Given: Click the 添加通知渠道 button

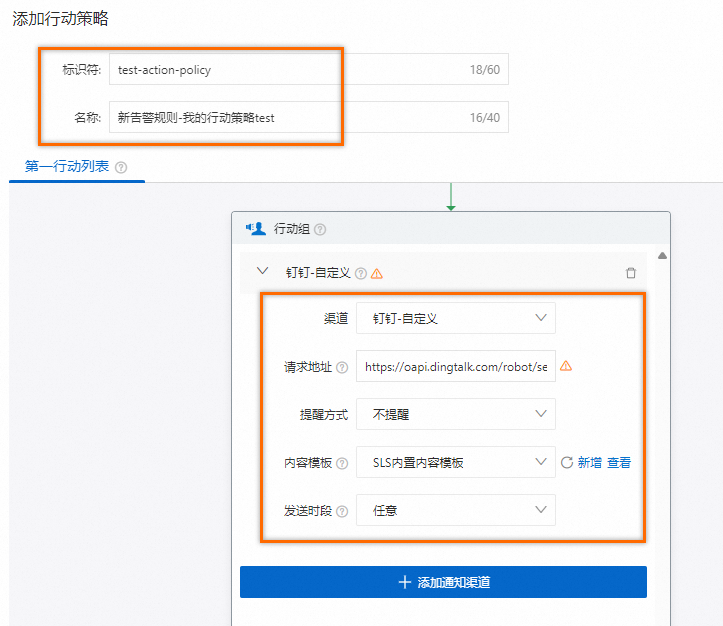Looking at the screenshot, I should click(443, 582).
